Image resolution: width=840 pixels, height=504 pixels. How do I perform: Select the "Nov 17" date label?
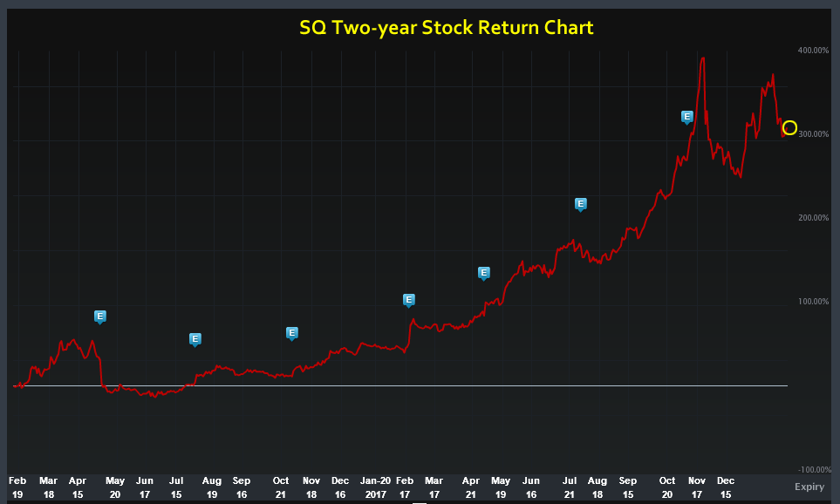[697, 487]
